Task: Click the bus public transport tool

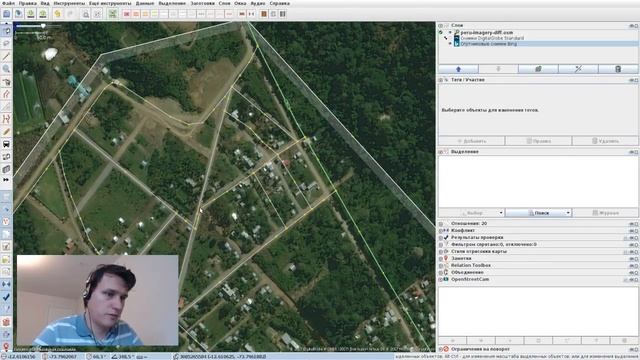Action: click(6, 144)
